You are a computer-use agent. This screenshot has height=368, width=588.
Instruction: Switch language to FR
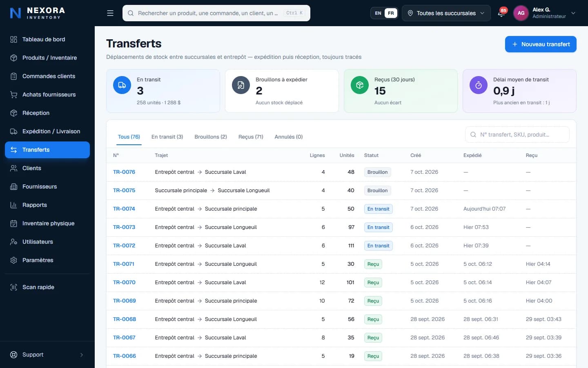(x=391, y=13)
